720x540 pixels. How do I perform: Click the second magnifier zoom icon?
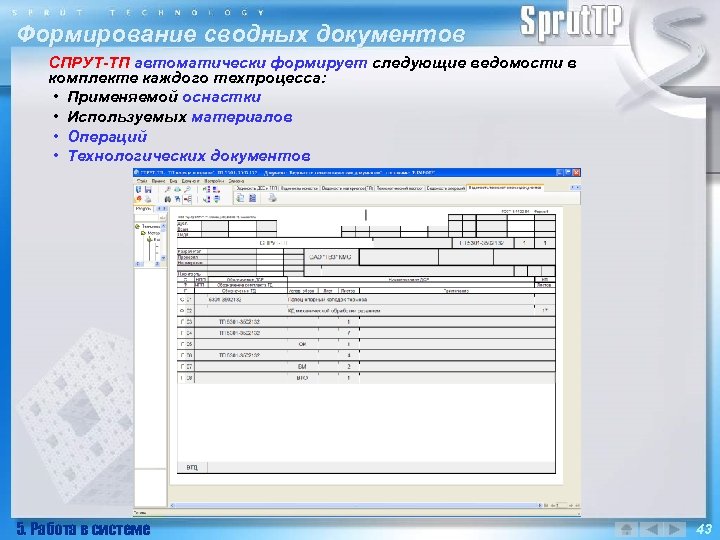tap(187, 189)
